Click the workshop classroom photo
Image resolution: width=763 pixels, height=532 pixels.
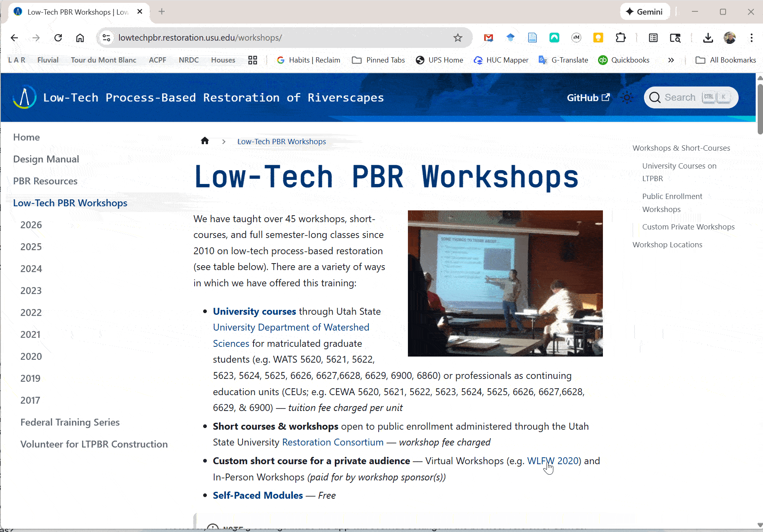(505, 283)
